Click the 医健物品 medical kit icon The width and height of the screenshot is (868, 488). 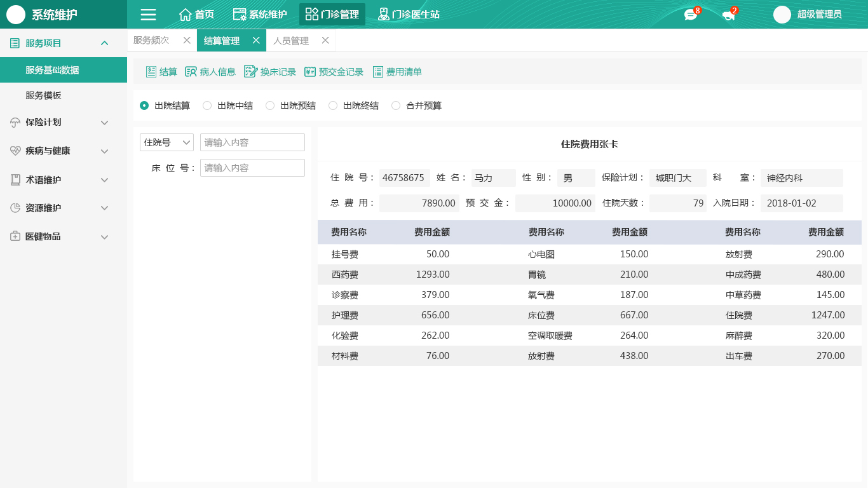[15, 236]
